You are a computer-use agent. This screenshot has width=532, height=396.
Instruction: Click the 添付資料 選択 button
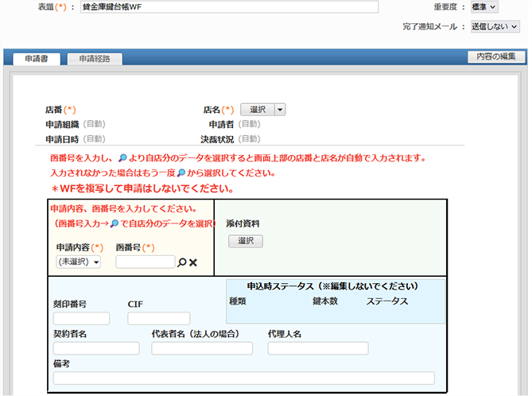pyautogui.click(x=245, y=240)
